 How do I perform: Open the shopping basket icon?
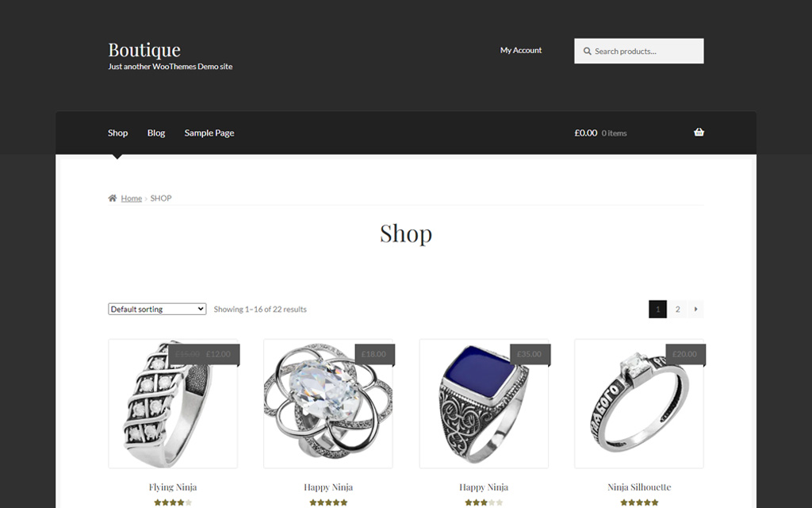(699, 133)
